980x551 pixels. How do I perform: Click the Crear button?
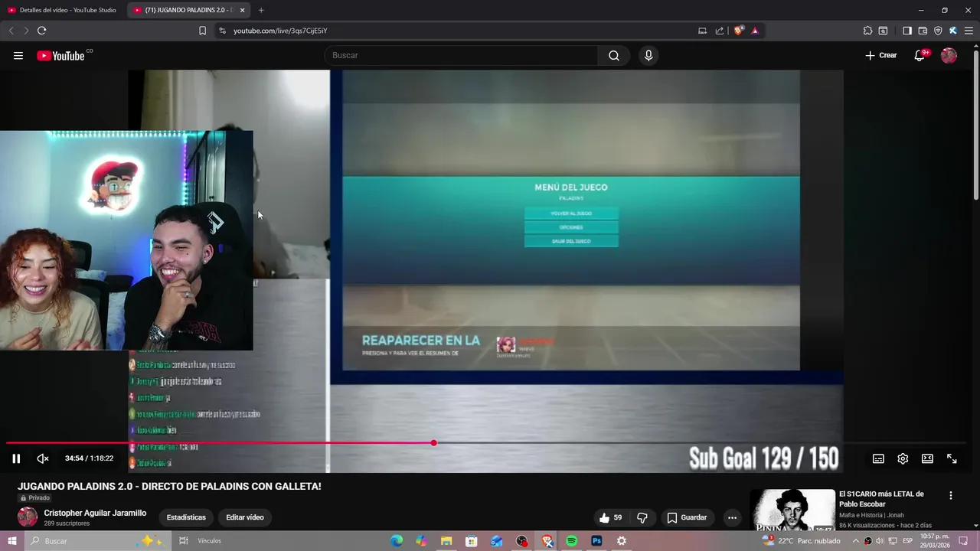point(881,55)
